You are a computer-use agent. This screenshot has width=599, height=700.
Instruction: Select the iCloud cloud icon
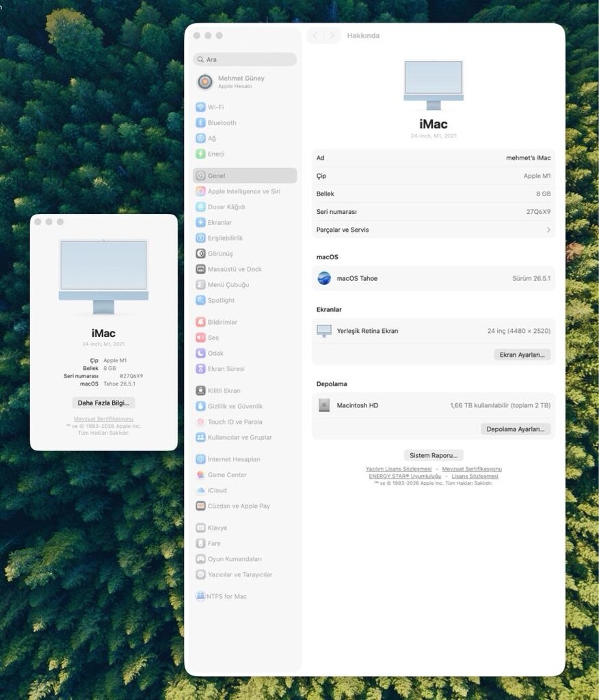point(200,491)
